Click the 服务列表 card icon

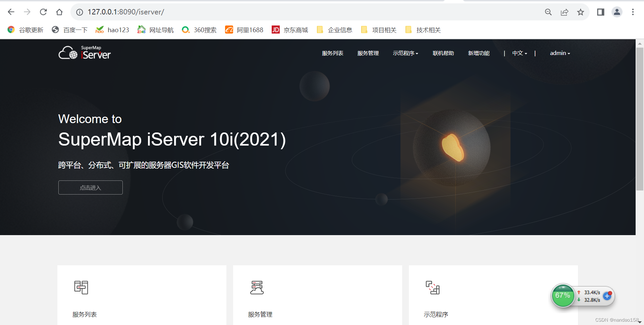coord(81,287)
